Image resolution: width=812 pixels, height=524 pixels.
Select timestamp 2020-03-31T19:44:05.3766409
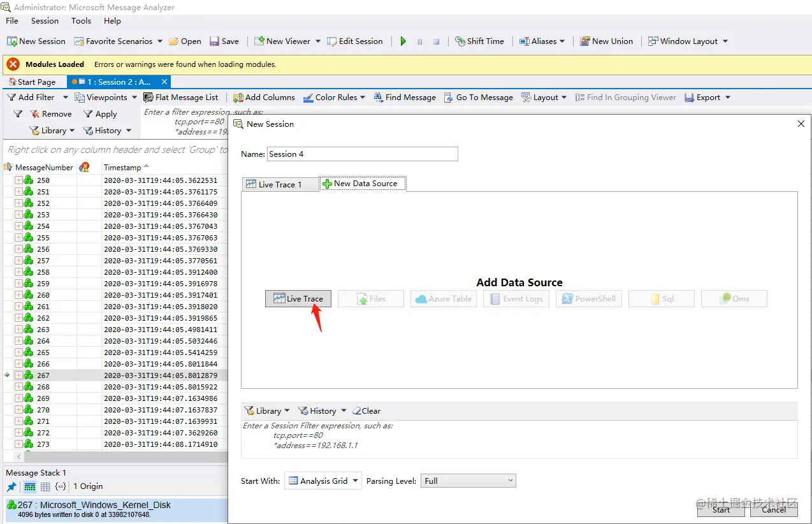click(x=161, y=203)
